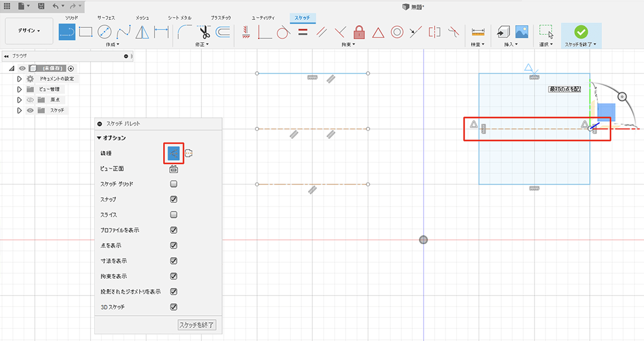Switch to the ソリッド tab
Screen dimensions: 644x341
(x=71, y=18)
